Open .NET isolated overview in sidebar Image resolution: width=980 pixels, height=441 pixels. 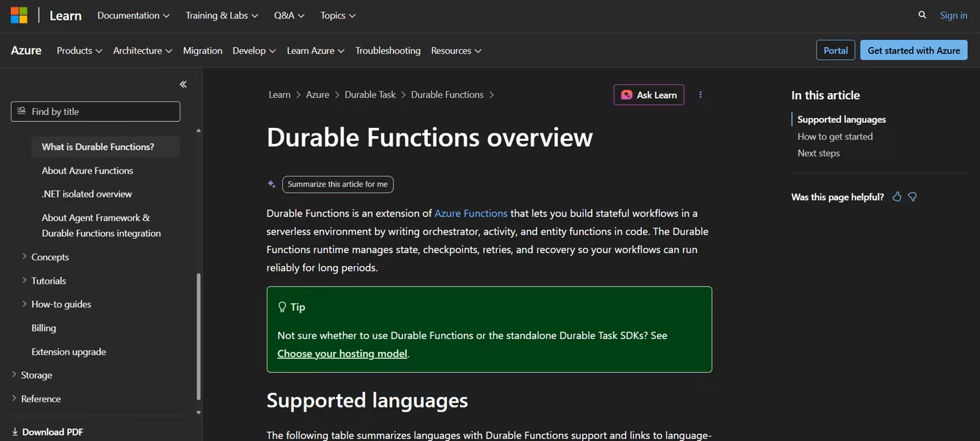pyautogui.click(x=86, y=194)
